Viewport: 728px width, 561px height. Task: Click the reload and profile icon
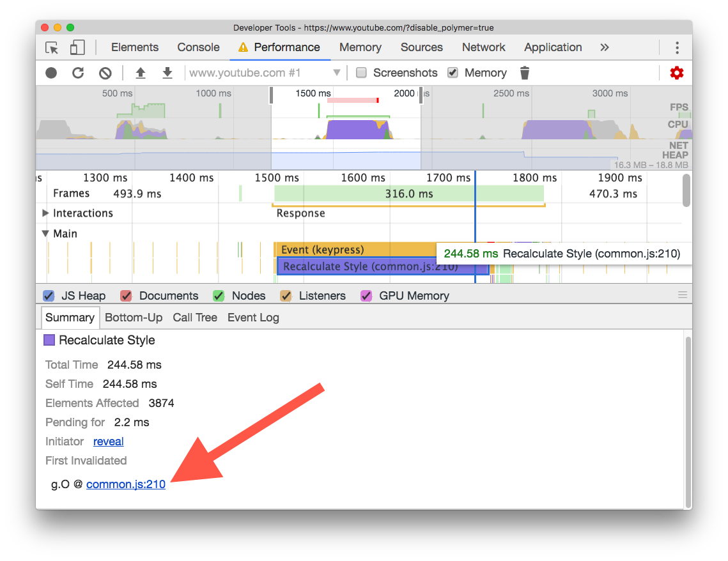click(x=78, y=73)
